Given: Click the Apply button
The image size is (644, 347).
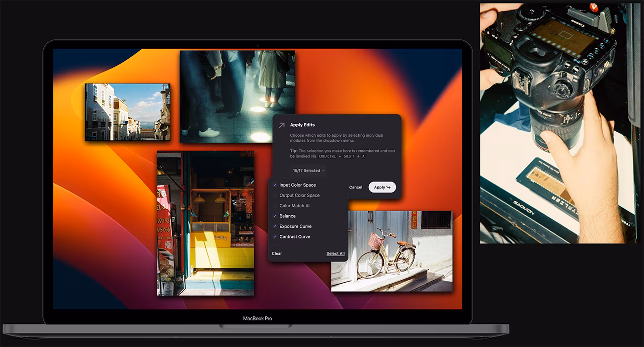Looking at the screenshot, I should (382, 187).
